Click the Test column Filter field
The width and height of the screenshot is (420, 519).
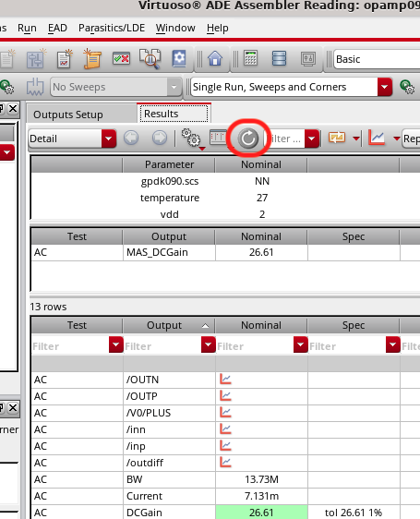pos(70,346)
